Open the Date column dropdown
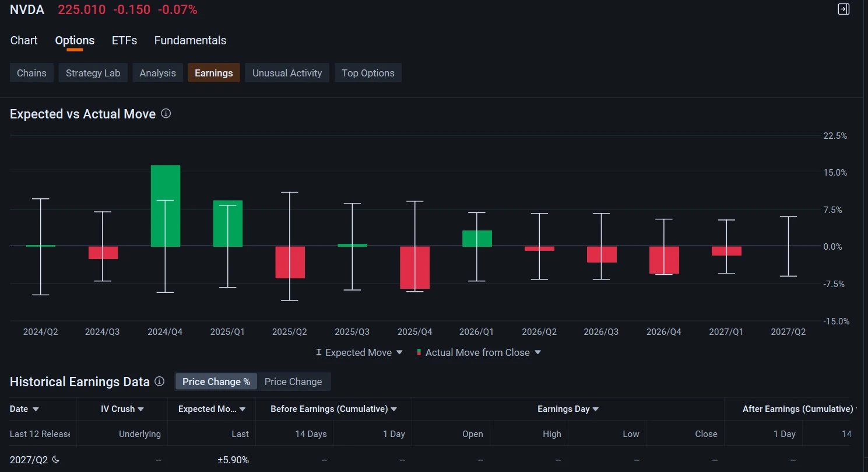868x472 pixels. click(36, 409)
